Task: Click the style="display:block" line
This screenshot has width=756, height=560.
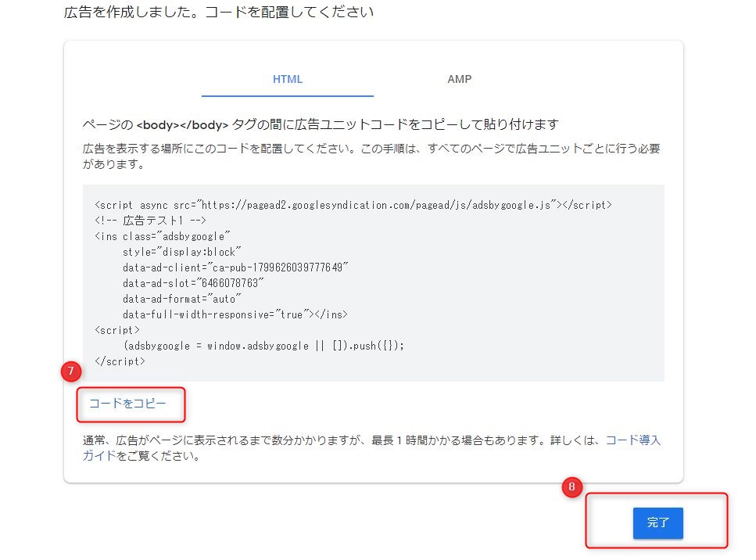Action: 181,252
